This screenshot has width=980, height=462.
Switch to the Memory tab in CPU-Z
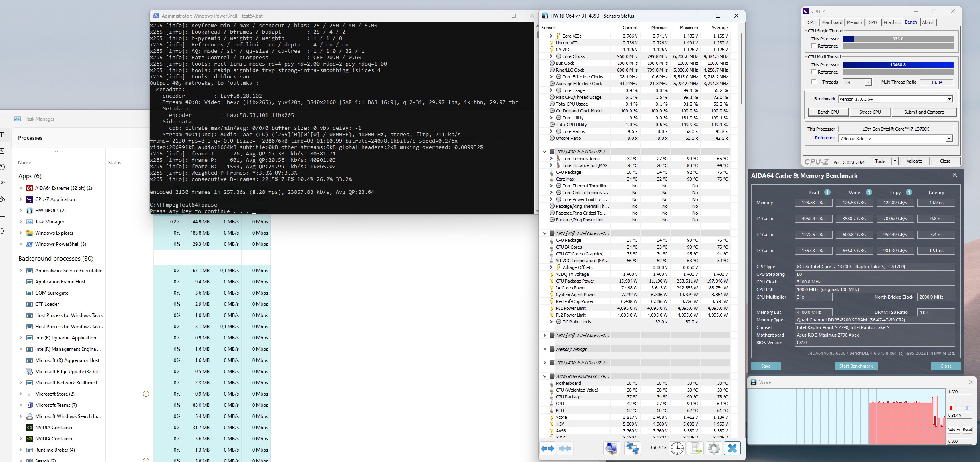[x=854, y=22]
